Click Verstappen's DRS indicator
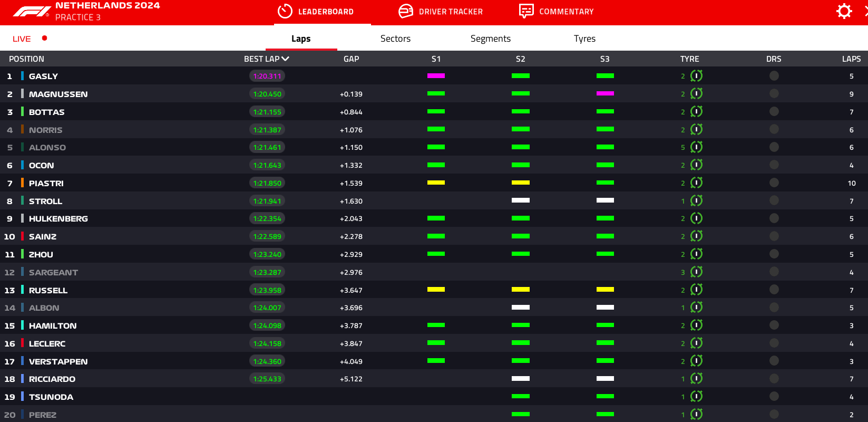Viewport: 868px width, 422px height. pos(774,361)
